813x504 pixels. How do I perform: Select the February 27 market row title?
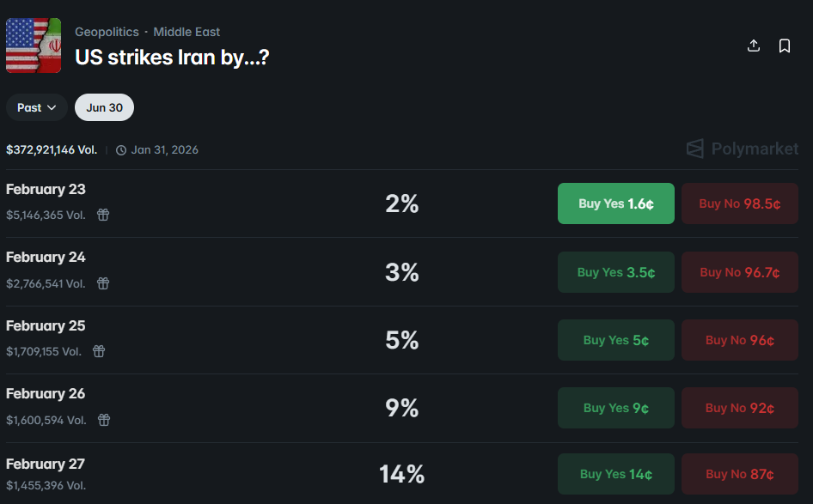click(x=46, y=464)
